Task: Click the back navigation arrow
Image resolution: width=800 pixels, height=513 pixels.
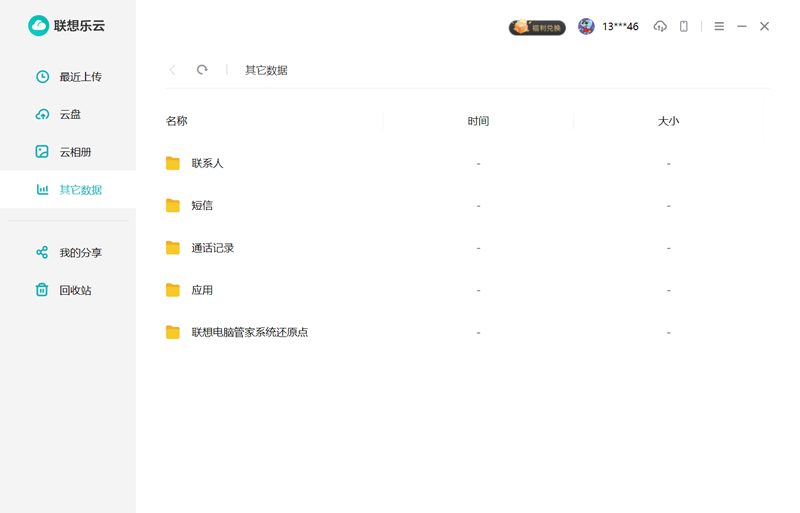Action: [x=173, y=70]
